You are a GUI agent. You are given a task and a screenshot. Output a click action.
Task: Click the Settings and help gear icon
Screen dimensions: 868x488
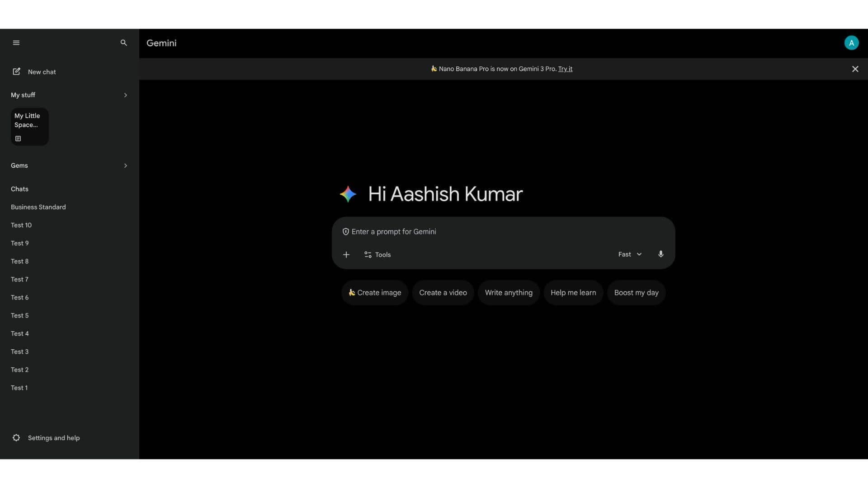[16, 438]
